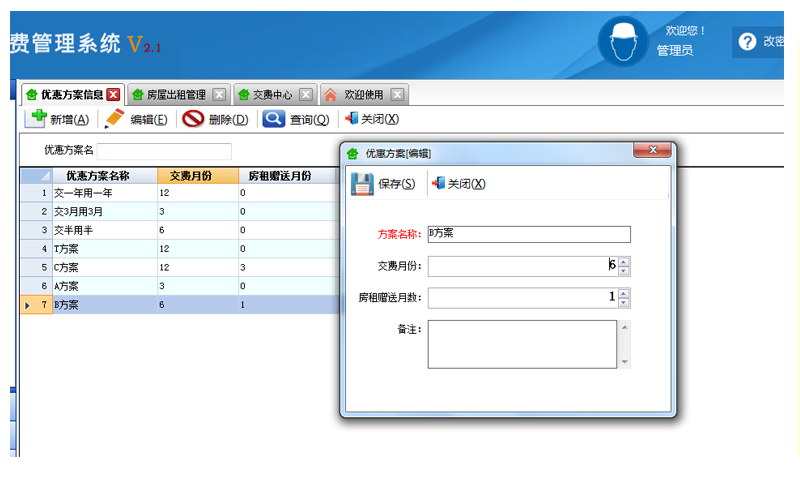Click the help question mark icon
This screenshot has width=800, height=500.
747,41
